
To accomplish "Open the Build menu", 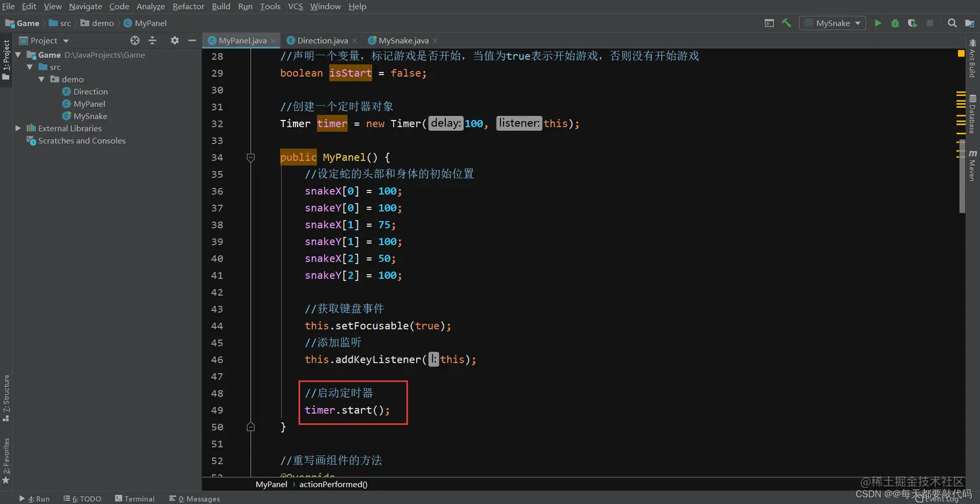I will point(221,6).
